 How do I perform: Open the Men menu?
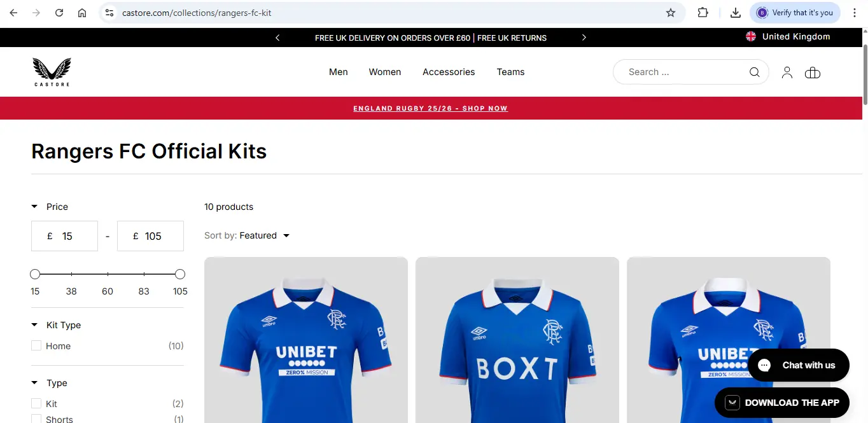339,72
